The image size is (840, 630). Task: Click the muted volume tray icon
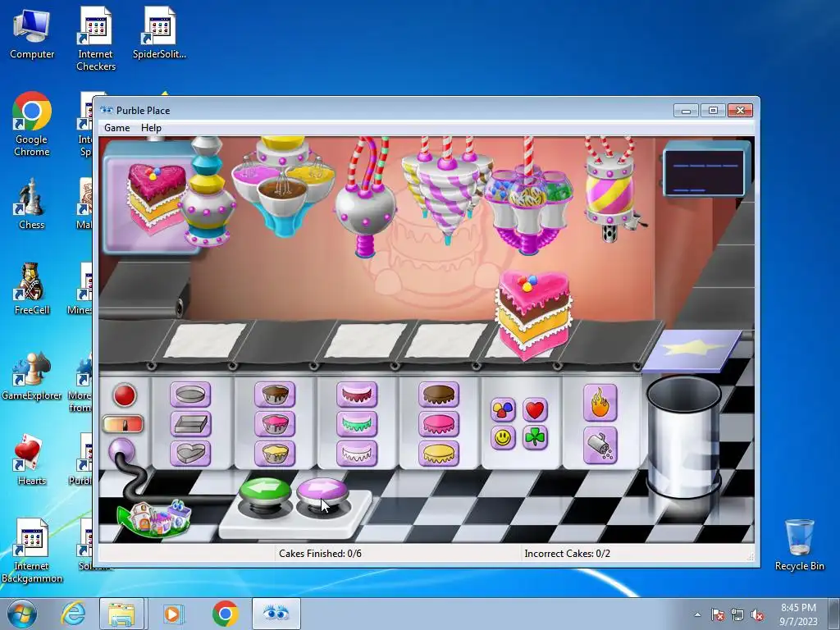757,615
